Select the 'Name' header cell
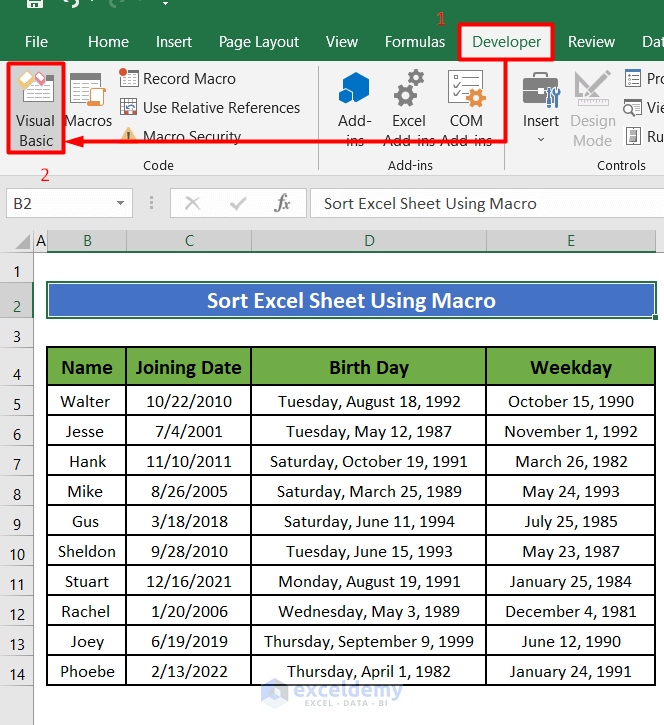Image resolution: width=664 pixels, height=725 pixels. pyautogui.click(x=86, y=367)
